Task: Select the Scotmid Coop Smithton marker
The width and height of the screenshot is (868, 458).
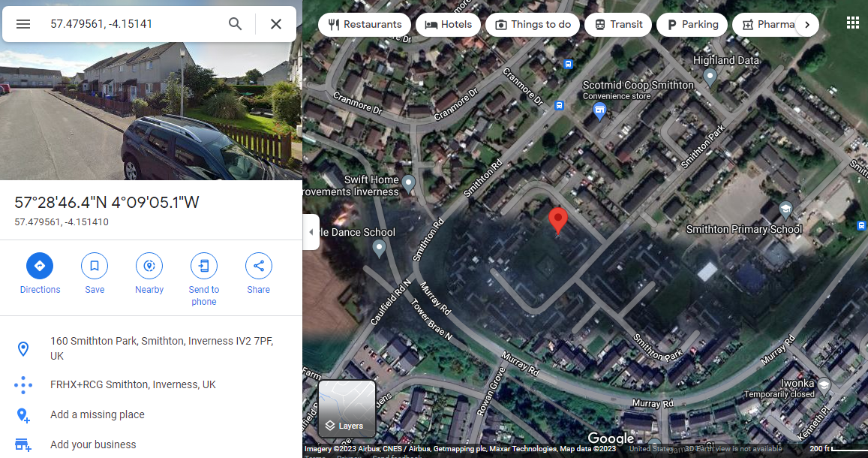Action: 599,111
